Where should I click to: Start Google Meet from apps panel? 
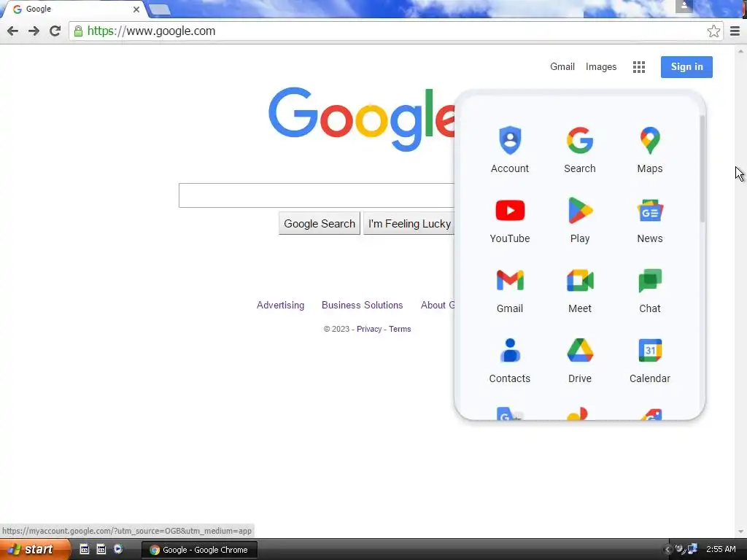coord(580,290)
